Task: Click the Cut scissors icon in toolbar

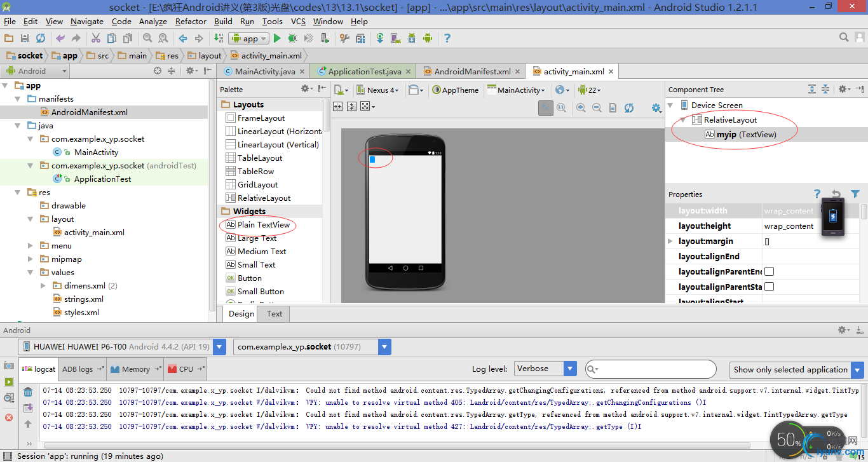Action: click(x=96, y=39)
